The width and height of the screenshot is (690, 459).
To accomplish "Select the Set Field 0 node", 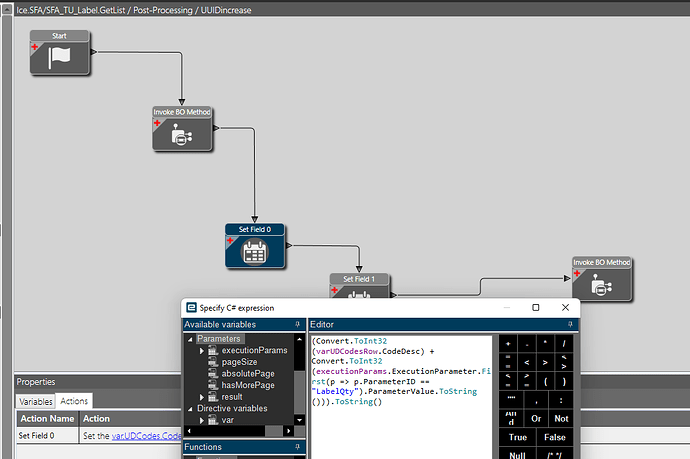I will pos(255,246).
